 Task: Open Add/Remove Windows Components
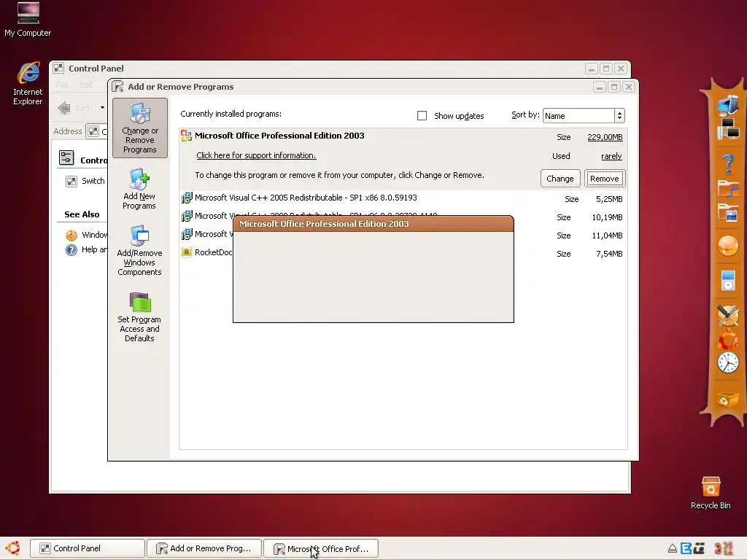pyautogui.click(x=139, y=251)
